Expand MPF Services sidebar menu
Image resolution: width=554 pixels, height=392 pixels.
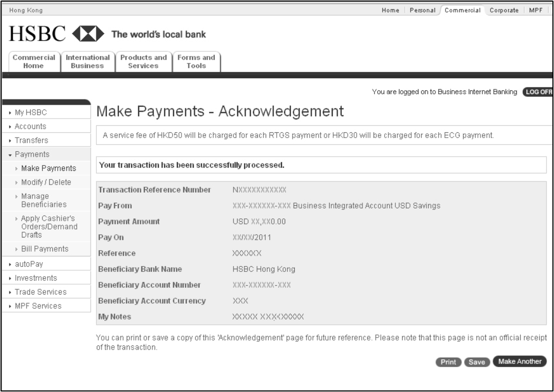tap(38, 306)
